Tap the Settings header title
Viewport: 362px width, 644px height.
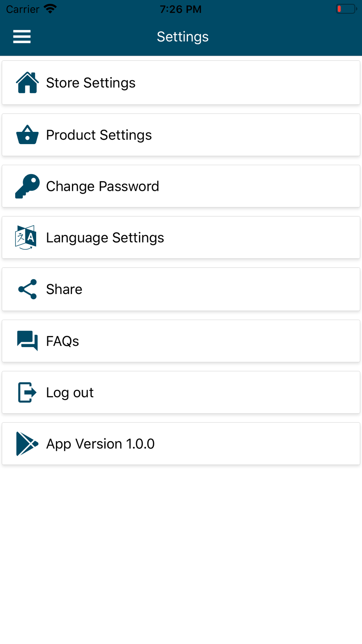point(182,37)
